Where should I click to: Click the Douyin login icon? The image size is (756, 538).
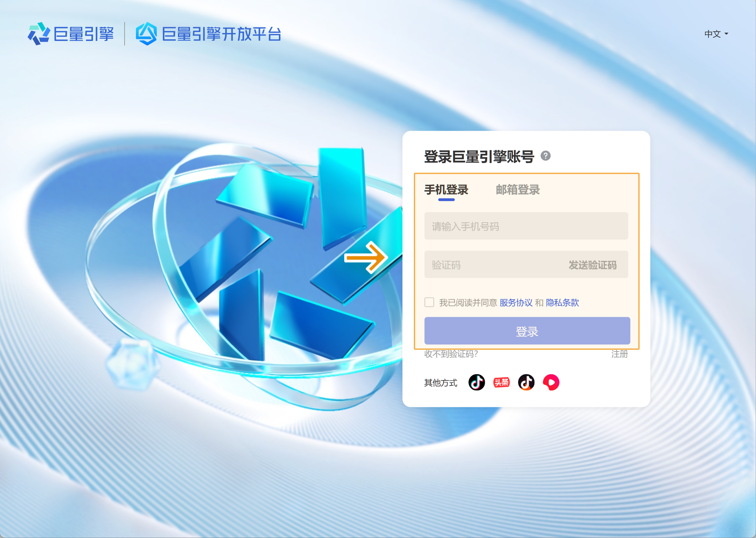[x=476, y=382]
